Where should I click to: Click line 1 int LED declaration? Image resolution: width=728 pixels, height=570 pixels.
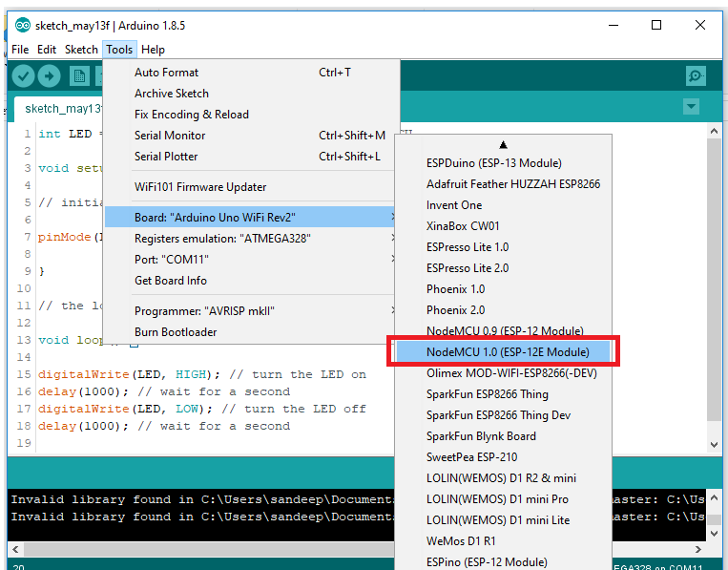71,134
